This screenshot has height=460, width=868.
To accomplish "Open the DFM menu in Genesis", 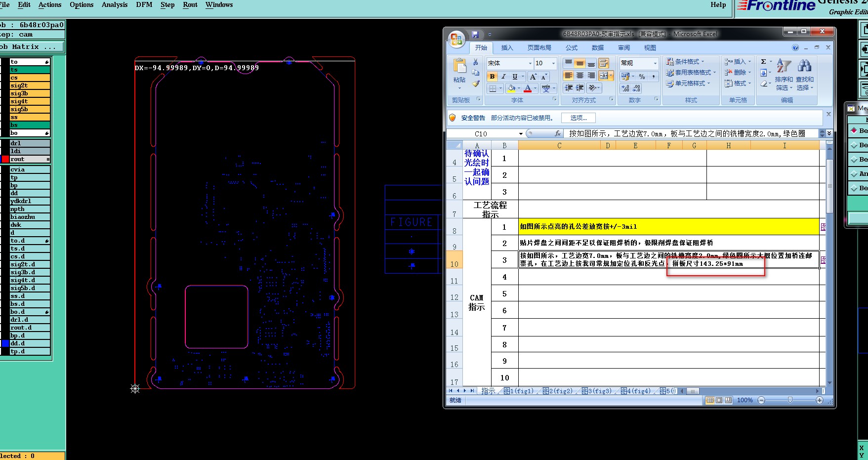I will click(144, 5).
